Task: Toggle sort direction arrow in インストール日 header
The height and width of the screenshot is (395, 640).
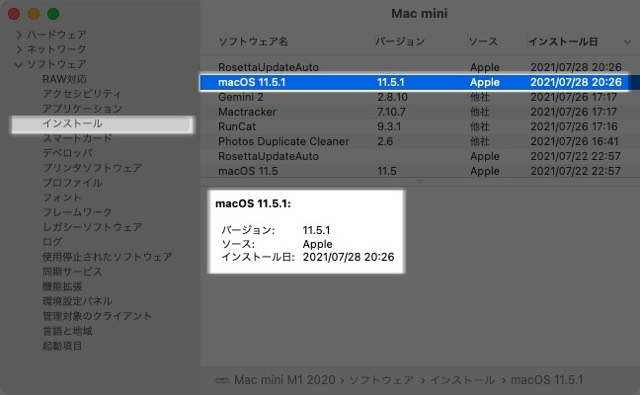Action: coord(627,42)
